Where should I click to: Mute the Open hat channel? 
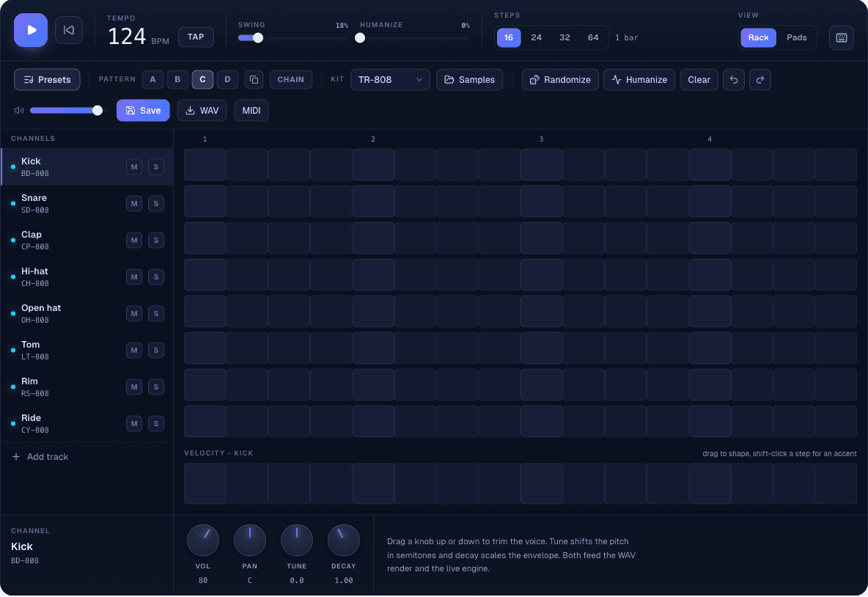point(134,313)
